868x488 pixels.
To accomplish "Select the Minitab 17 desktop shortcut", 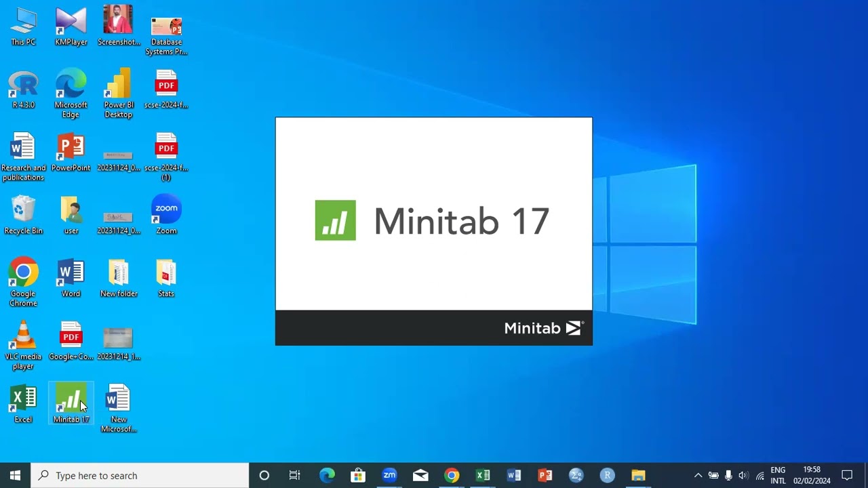I will [x=71, y=404].
